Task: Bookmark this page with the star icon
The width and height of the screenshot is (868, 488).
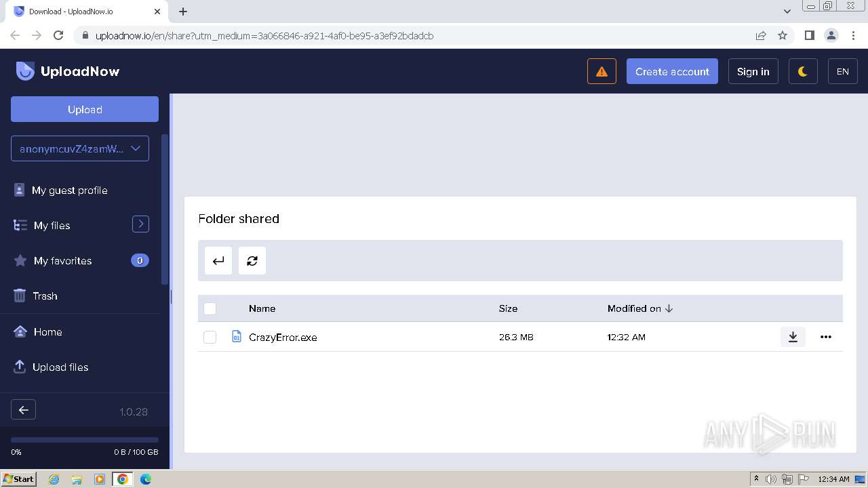Action: 783,35
